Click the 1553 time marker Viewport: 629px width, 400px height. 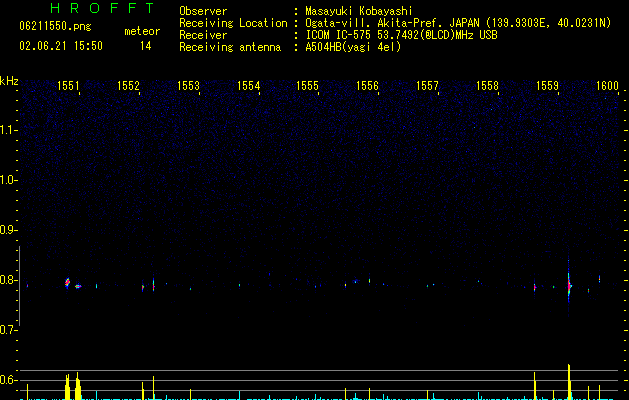188,86
